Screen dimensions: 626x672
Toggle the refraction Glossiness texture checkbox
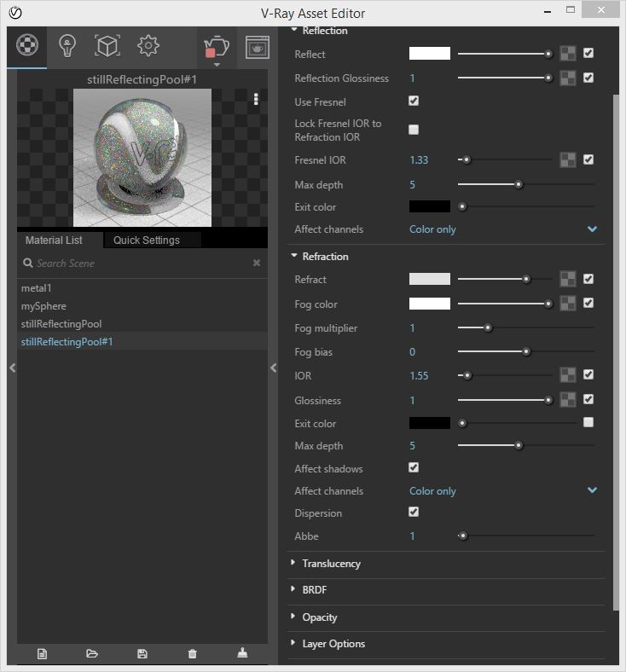tap(588, 399)
